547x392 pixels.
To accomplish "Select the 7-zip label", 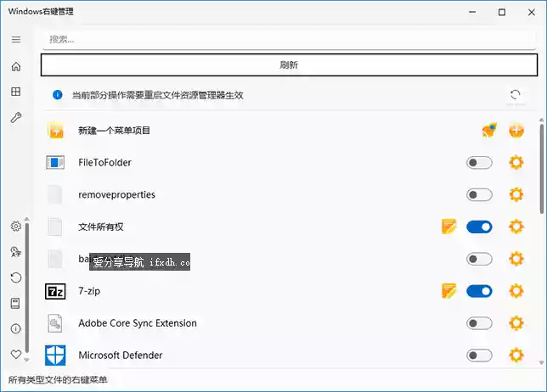I will (x=89, y=291).
